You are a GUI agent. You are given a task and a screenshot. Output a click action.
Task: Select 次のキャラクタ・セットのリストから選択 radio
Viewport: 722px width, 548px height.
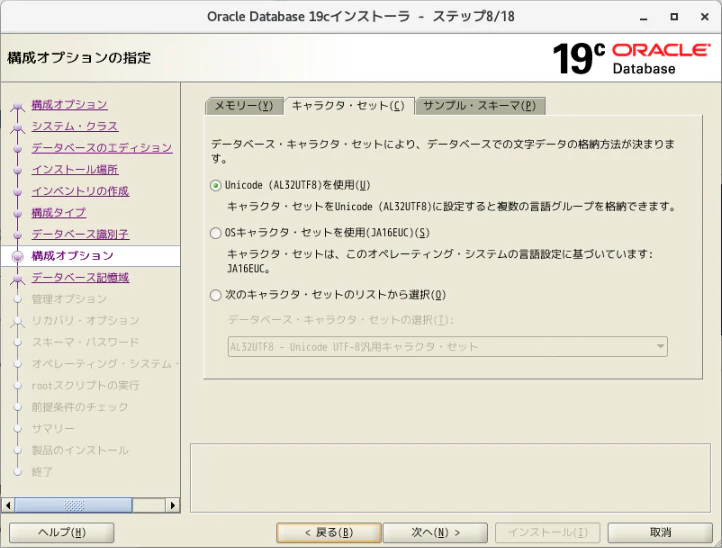pos(215,295)
